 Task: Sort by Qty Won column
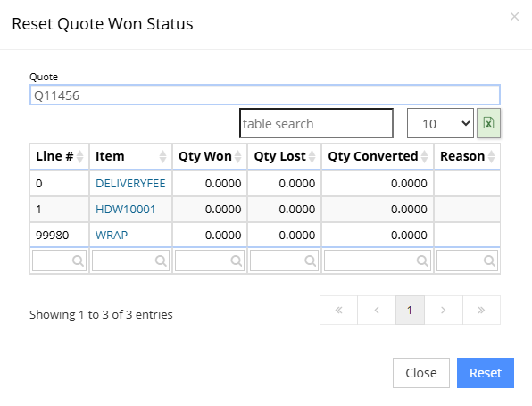click(x=210, y=156)
